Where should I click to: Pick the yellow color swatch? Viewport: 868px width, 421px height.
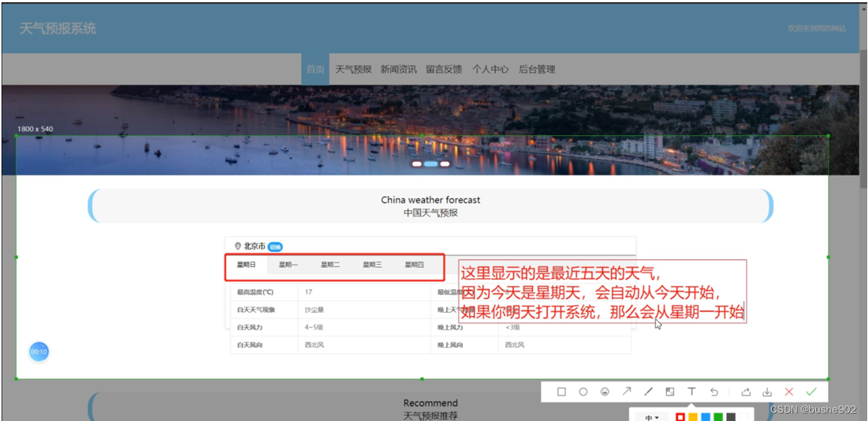click(x=693, y=417)
